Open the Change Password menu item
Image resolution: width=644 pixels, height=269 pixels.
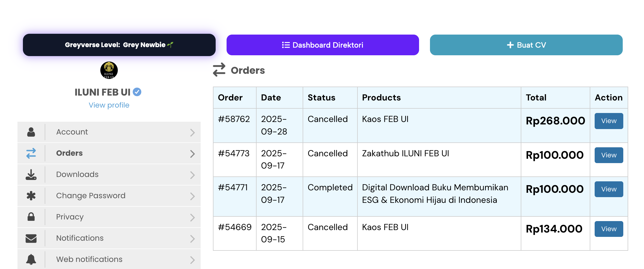point(91,196)
